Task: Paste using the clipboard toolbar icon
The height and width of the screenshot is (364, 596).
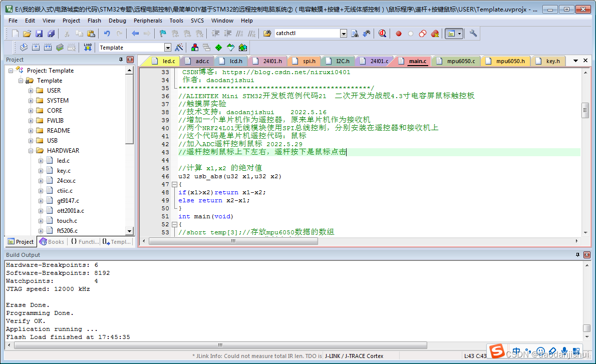Action: click(x=91, y=34)
